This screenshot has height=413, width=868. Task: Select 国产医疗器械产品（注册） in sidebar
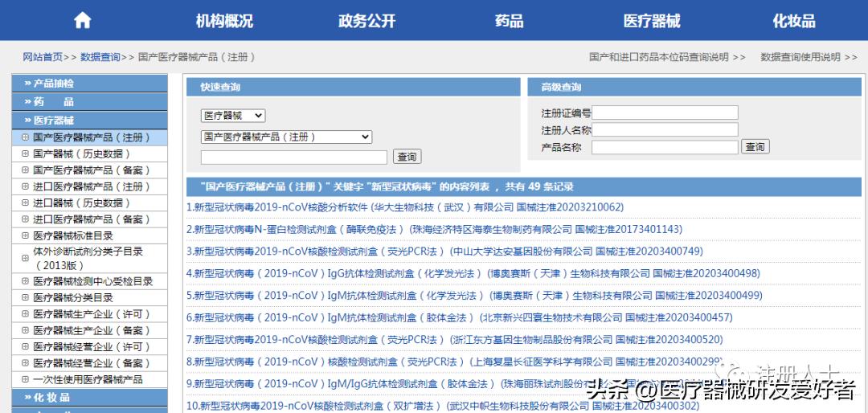point(92,137)
